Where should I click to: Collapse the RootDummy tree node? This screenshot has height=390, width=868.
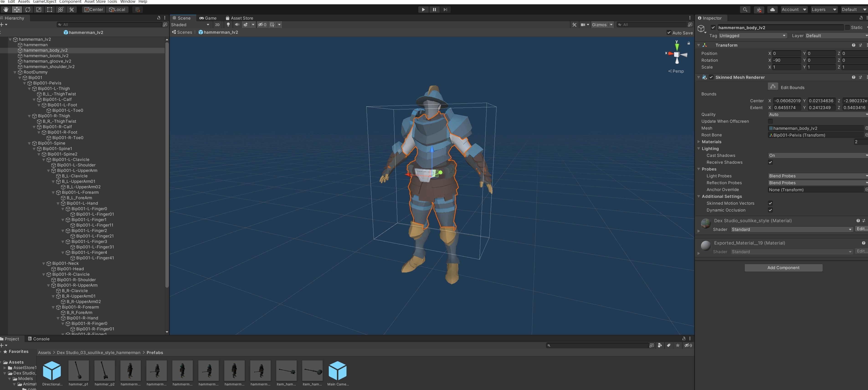tap(15, 72)
